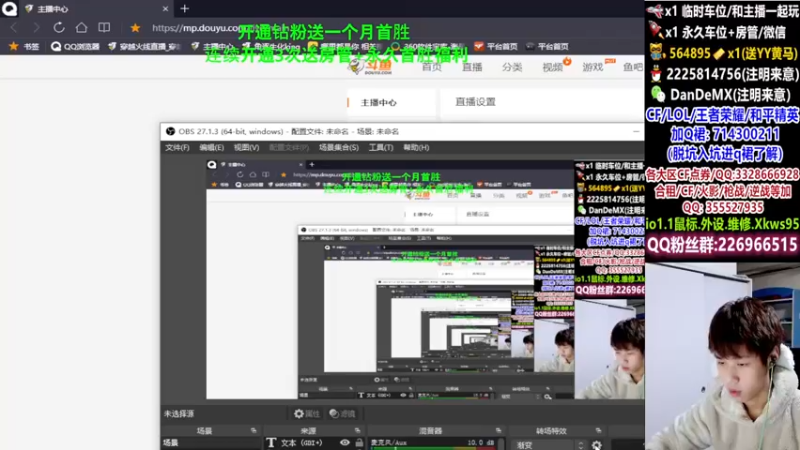The image size is (800, 450).
Task: Open the 渐变 transition dropdown
Action: [543, 445]
